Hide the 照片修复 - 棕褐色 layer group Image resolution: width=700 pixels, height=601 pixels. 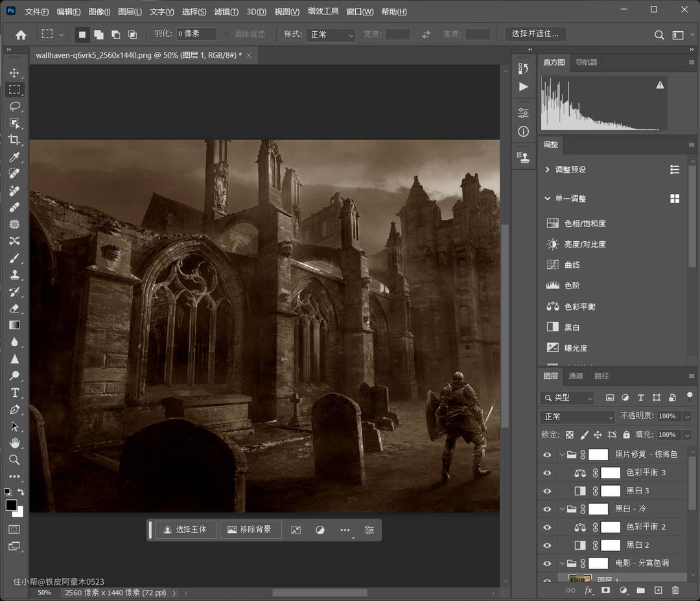[548, 455]
